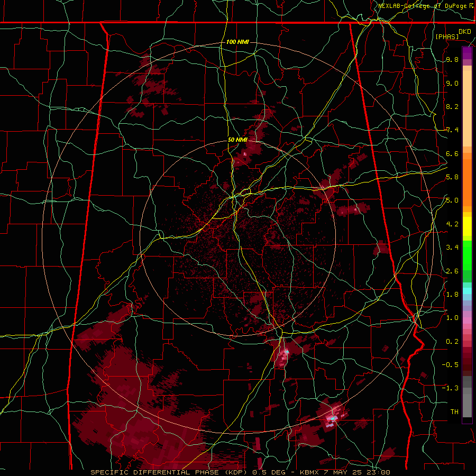Click the 1.8 legend value
The image size is (476, 476).
coord(452,294)
